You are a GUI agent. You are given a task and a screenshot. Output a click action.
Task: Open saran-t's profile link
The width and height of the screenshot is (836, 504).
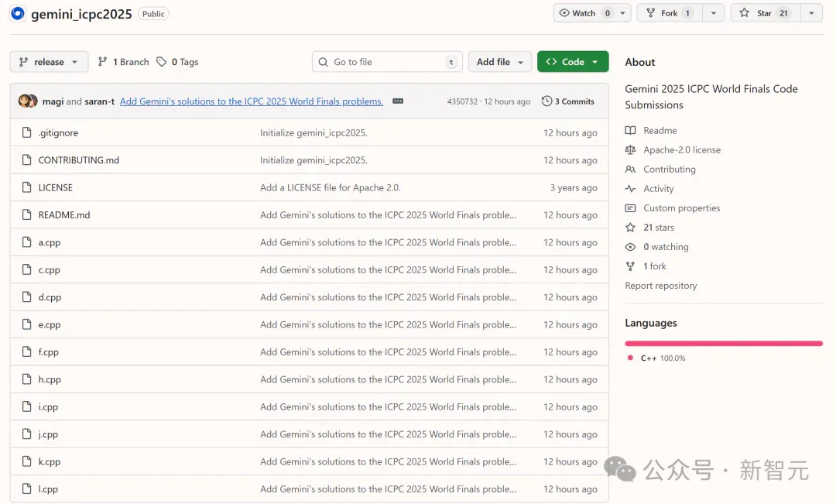coord(99,101)
